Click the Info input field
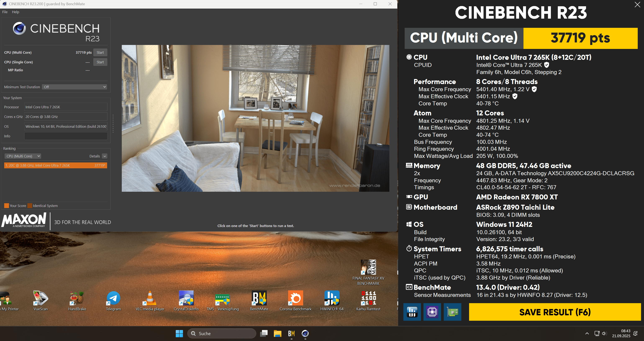This screenshot has width=644, height=341. pyautogui.click(x=66, y=136)
